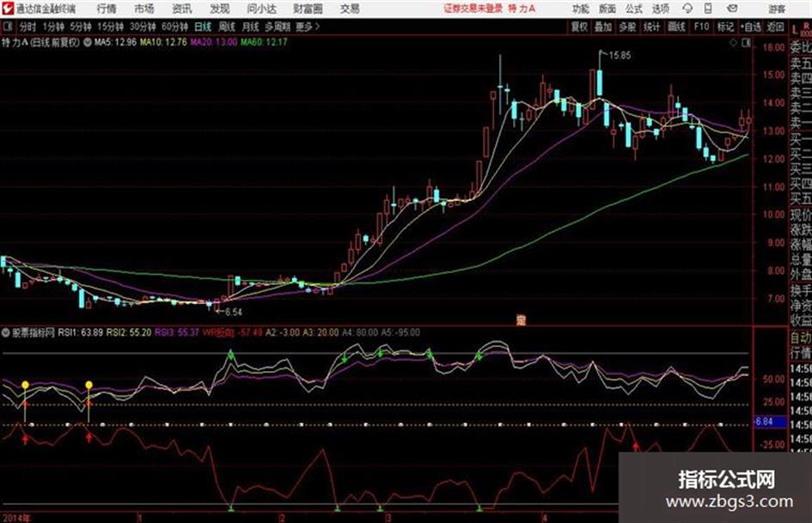Screen dimensions: 812x523
Task: Click the MA60: 12.17 indicator label
Action: [x=264, y=42]
